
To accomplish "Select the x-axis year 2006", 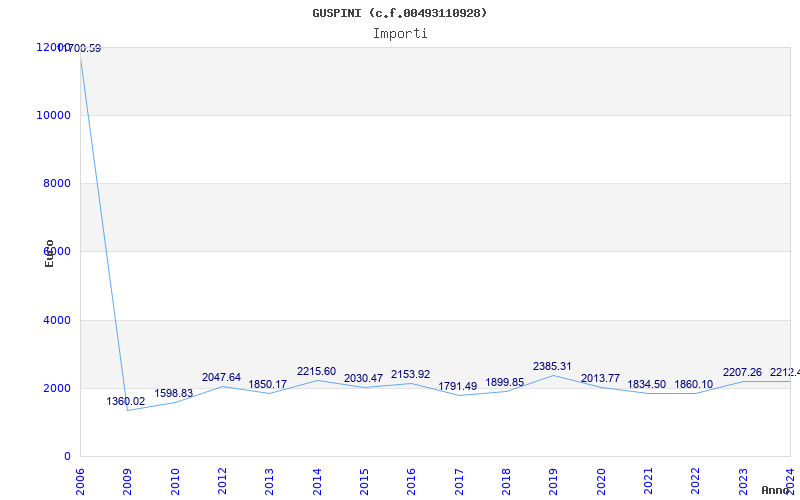I will click(81, 481).
